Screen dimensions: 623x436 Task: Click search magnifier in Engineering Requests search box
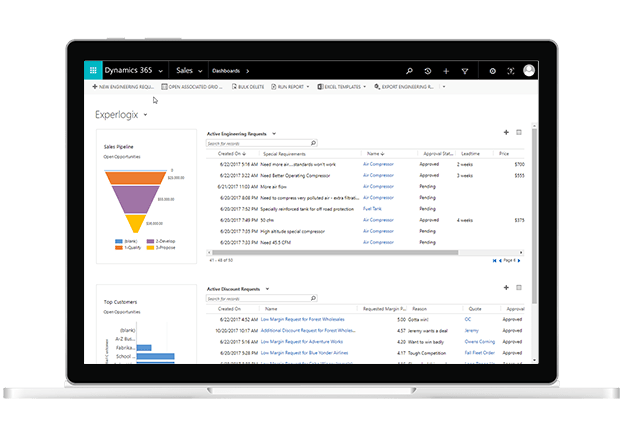313,143
